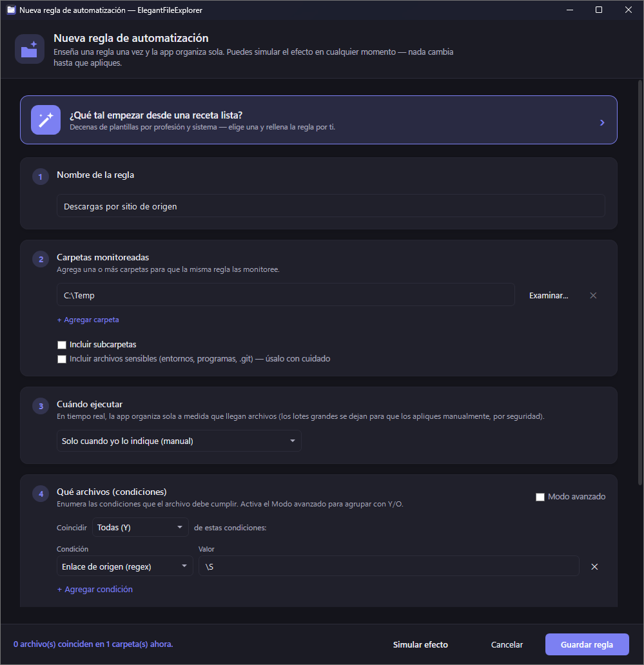
Task: Click the step 4 number badge
Action: click(x=41, y=494)
